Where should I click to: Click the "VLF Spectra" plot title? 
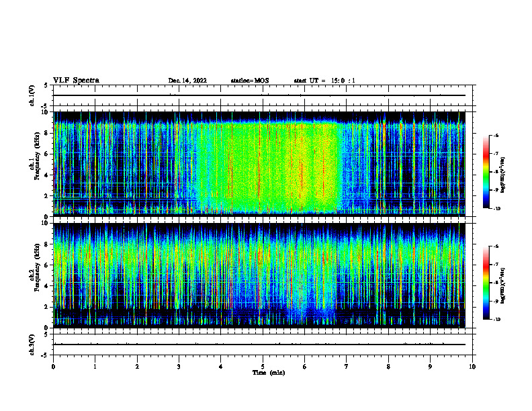pos(76,81)
